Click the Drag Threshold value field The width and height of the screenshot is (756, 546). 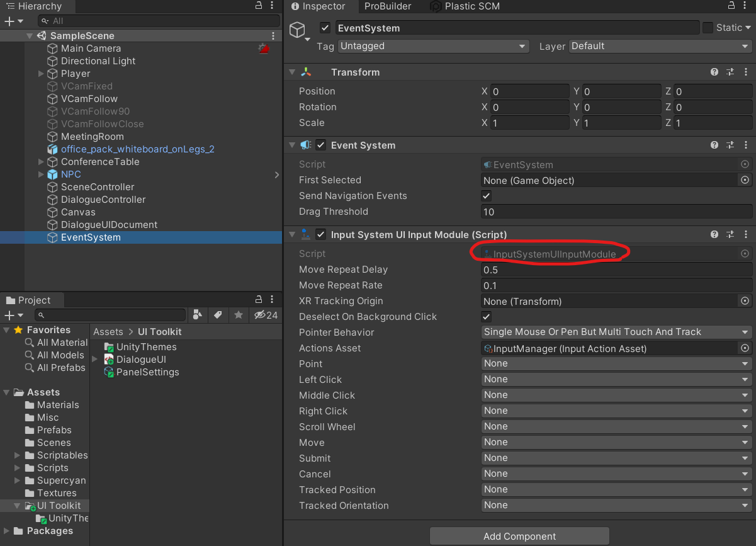tap(617, 212)
